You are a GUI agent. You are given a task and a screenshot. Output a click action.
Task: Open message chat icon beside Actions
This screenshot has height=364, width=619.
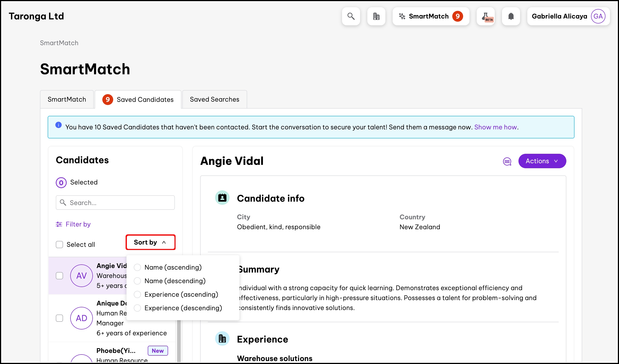click(507, 161)
